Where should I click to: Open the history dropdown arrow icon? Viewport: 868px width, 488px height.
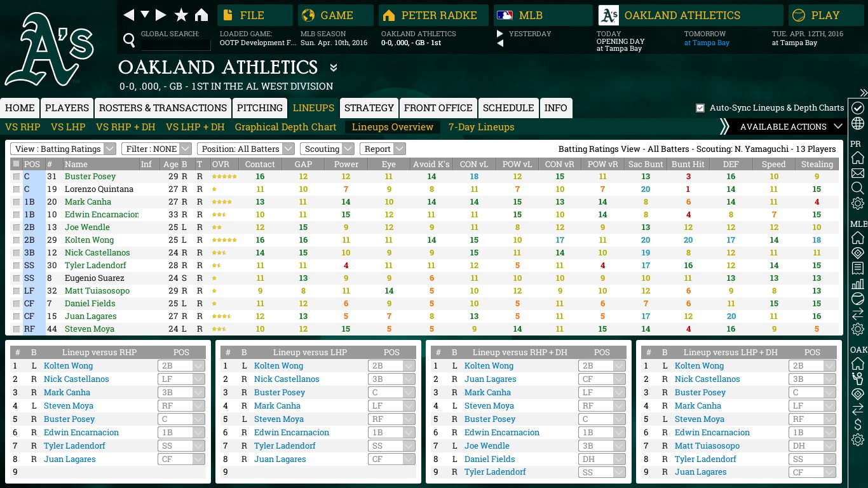[x=145, y=15]
